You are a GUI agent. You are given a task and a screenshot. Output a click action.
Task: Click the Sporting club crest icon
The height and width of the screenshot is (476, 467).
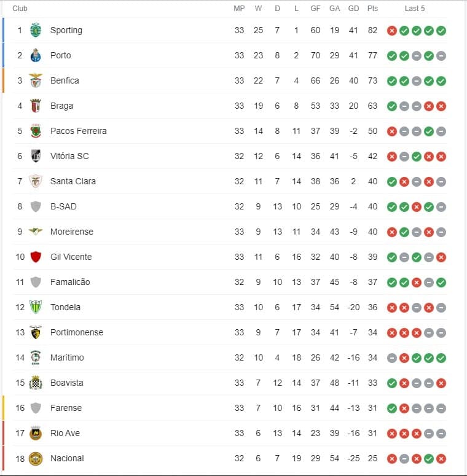36,30
